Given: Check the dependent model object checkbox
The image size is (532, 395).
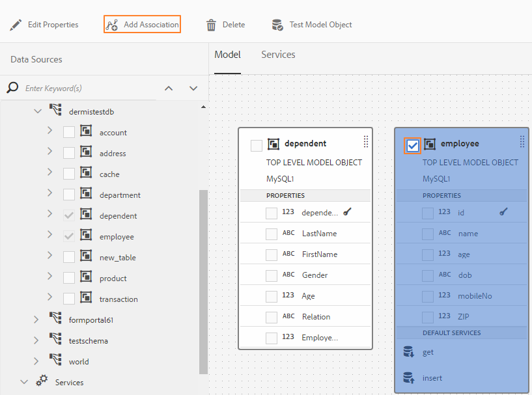Looking at the screenshot, I should coord(256,146).
